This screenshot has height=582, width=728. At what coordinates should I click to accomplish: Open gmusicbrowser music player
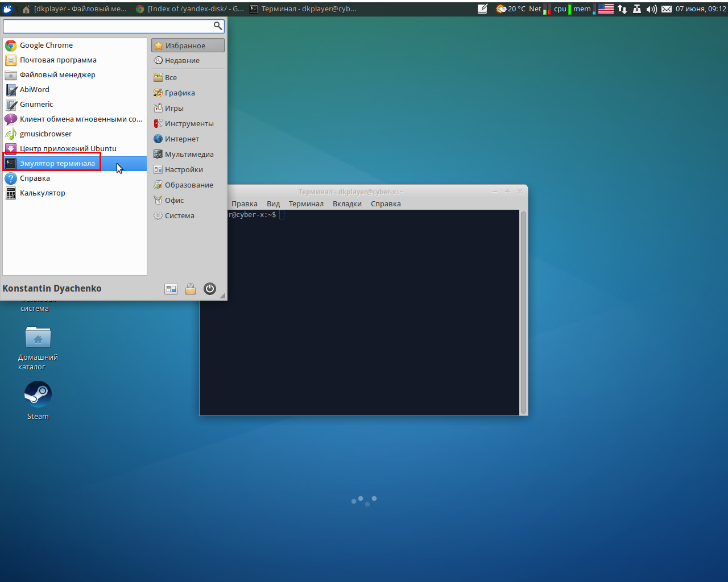coord(45,134)
